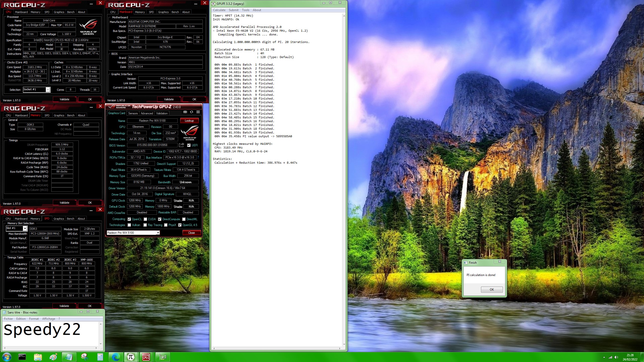This screenshot has height=362, width=644.
Task: Click Validate in the CPU-Z SPD window
Action: click(x=64, y=306)
